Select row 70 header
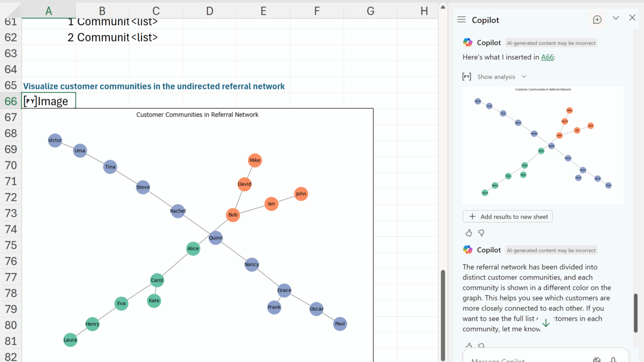Image resolution: width=644 pixels, height=362 pixels. pyautogui.click(x=11, y=165)
